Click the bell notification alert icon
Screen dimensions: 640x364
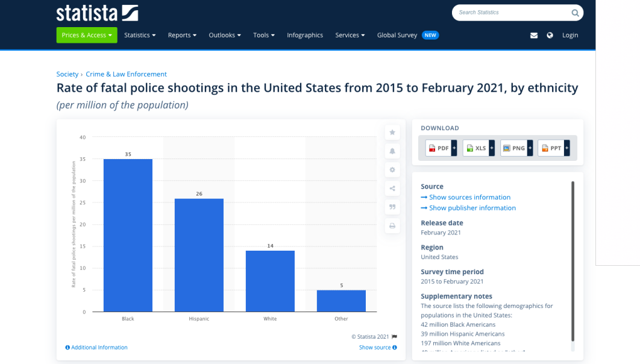coord(392,151)
